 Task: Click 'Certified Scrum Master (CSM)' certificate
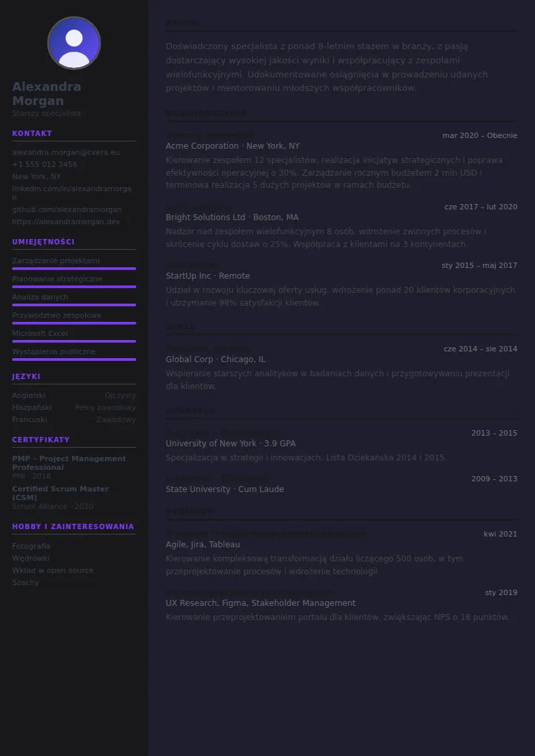tap(60, 493)
